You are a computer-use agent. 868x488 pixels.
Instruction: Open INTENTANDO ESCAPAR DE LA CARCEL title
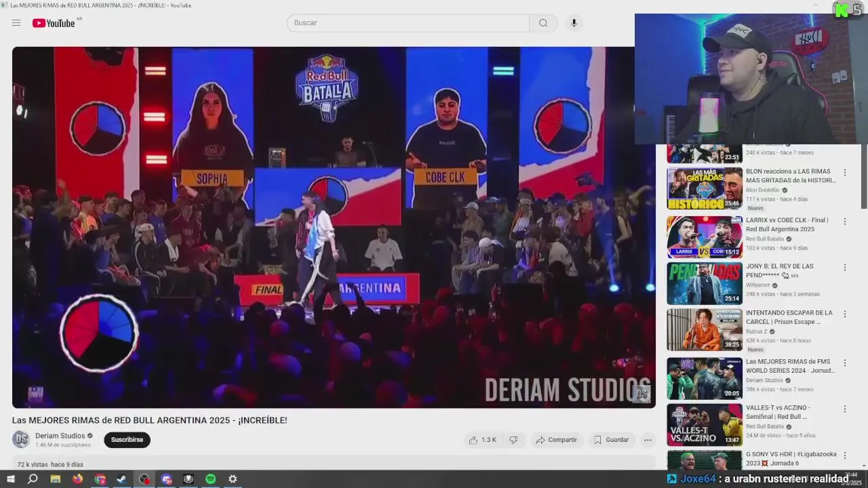[789, 317]
